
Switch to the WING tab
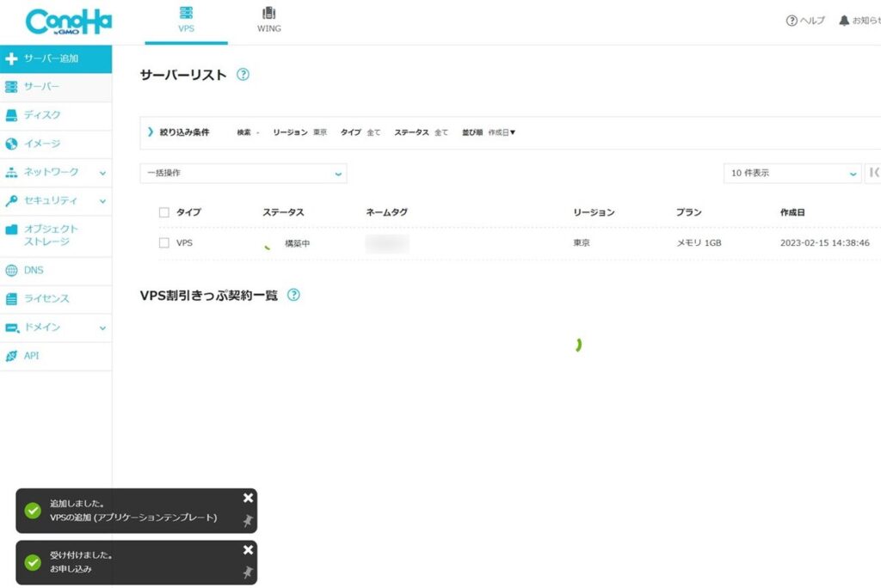pos(269,21)
